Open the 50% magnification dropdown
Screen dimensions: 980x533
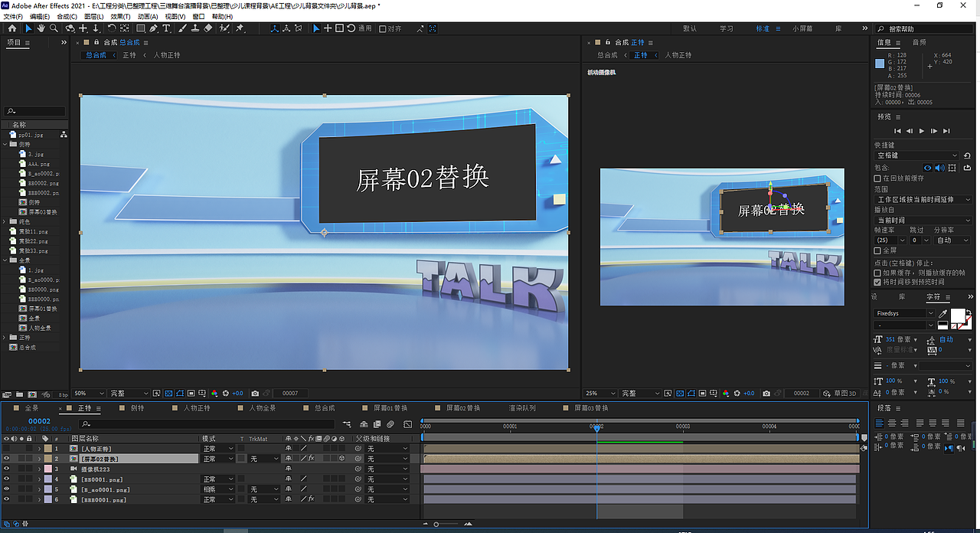point(90,393)
